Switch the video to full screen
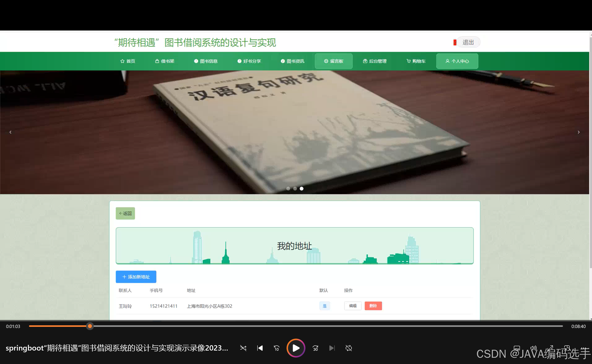This screenshot has height=364, width=592. (x=550, y=348)
